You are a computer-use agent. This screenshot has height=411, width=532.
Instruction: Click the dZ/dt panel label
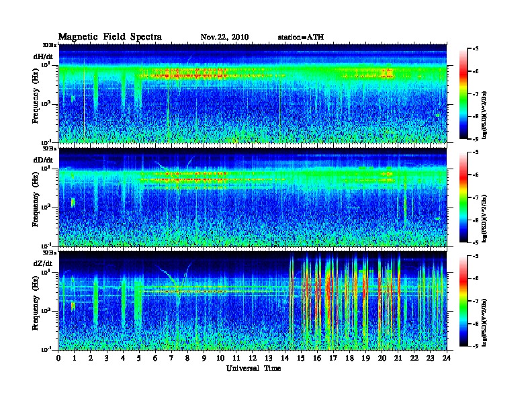coord(43,263)
